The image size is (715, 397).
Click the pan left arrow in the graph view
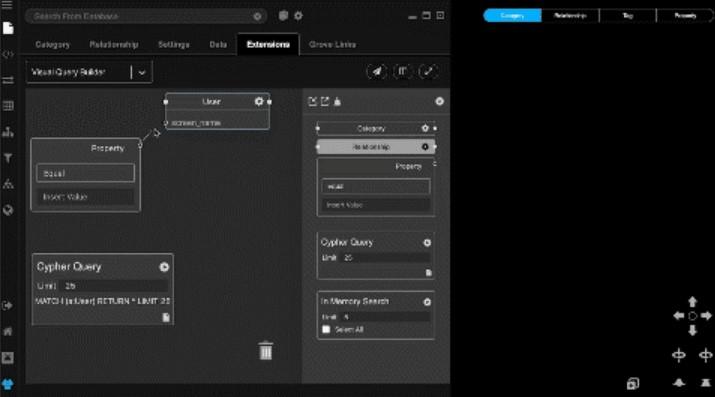pyautogui.click(x=679, y=315)
